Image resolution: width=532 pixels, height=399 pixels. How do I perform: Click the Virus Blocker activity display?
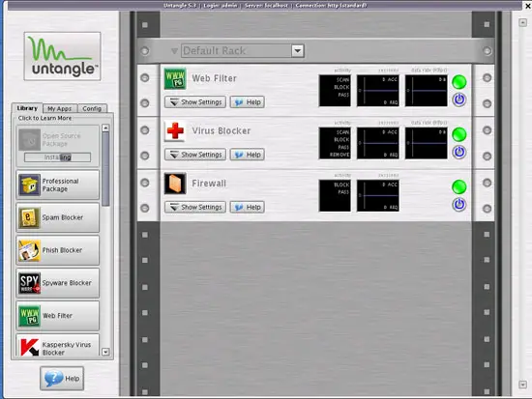pyautogui.click(x=335, y=143)
